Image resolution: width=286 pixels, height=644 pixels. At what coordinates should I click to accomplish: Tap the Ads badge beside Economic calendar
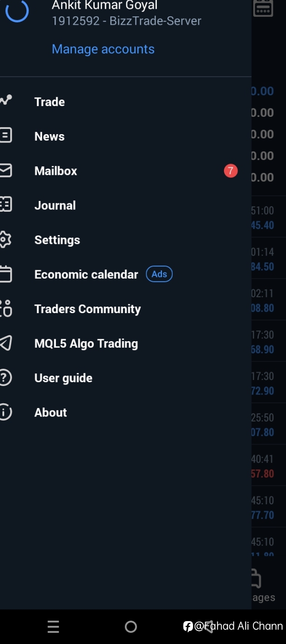point(159,274)
